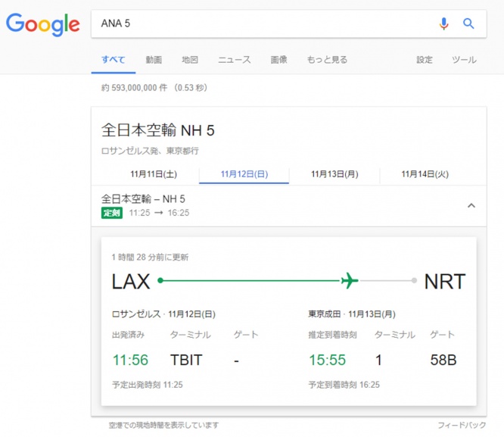This screenshot has width=504, height=437.
Task: Click the Google logo
Action: 42,25
